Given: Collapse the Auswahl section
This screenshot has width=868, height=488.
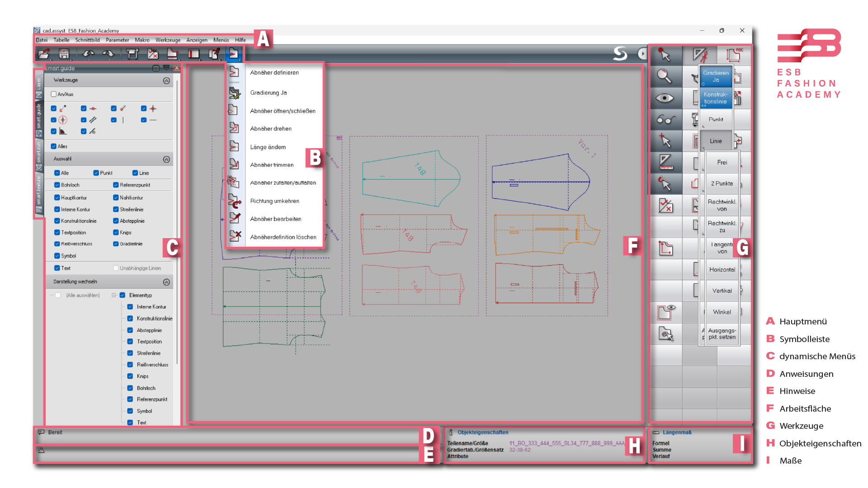Looking at the screenshot, I should 166,159.
